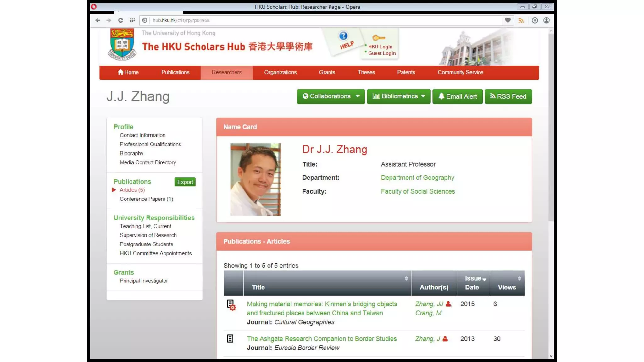Click the vertical page scrollbar
Image resolution: width=644 pixels, height=362 pixels.
click(551, 126)
